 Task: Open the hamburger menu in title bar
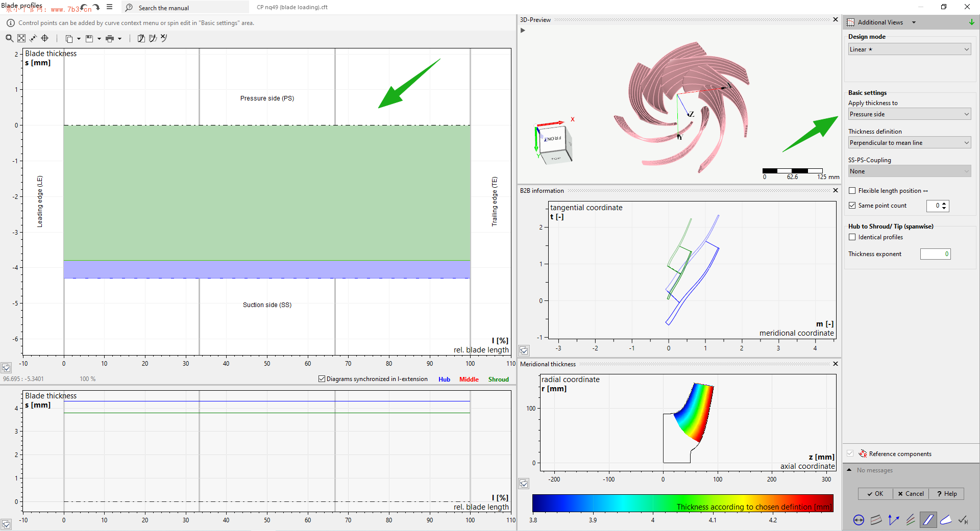point(109,7)
